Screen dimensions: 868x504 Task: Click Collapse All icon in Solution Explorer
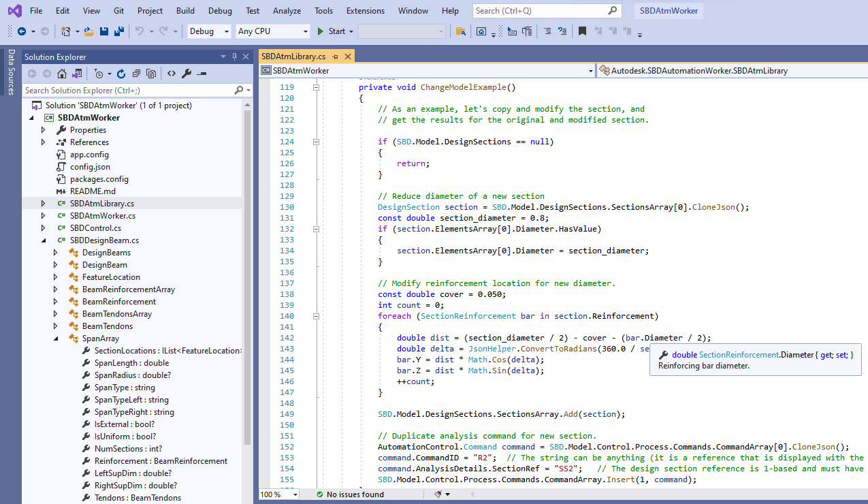click(x=136, y=74)
